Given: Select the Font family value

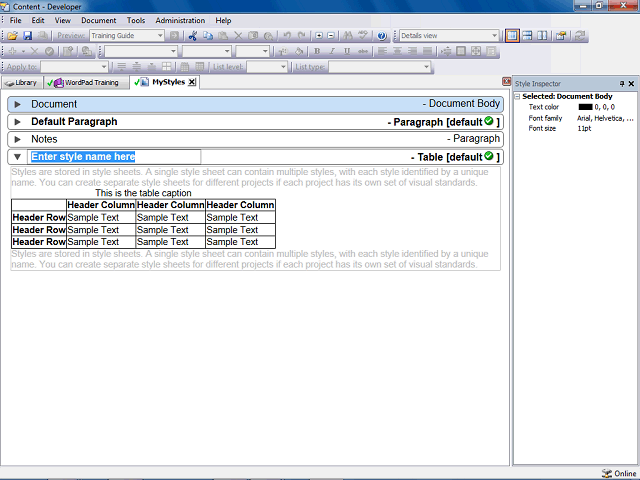Looking at the screenshot, I should tap(605, 118).
